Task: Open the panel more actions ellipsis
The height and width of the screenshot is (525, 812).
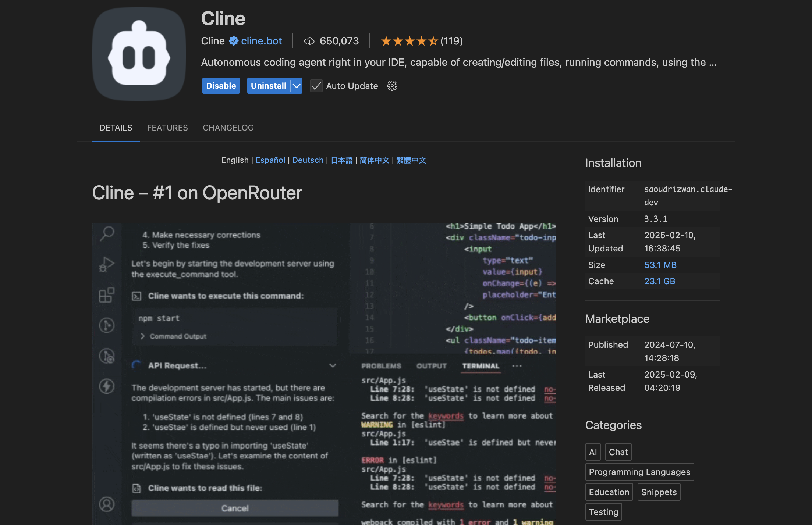Action: click(517, 366)
